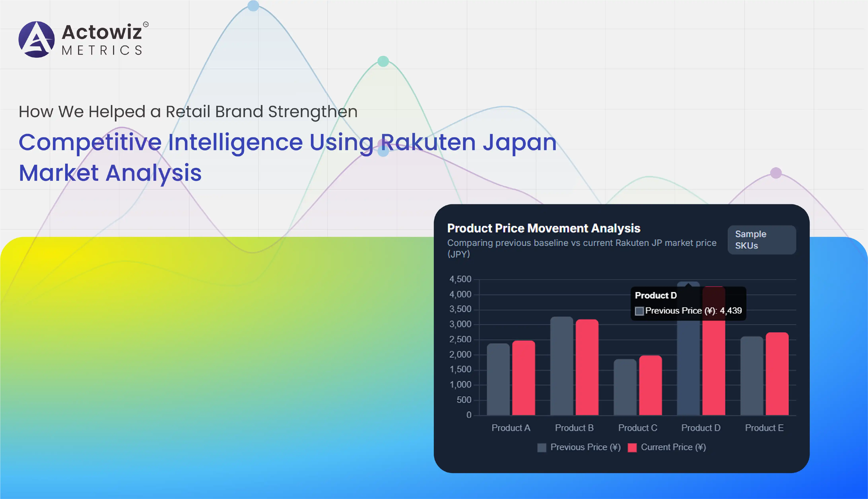Click the 'Product D' axis label
The height and width of the screenshot is (499, 868).
tap(701, 428)
